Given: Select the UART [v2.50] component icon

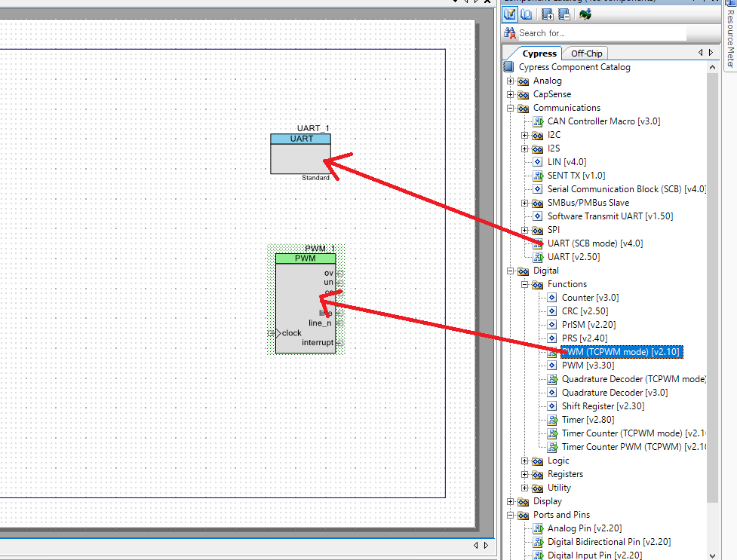Looking at the screenshot, I should 538,257.
